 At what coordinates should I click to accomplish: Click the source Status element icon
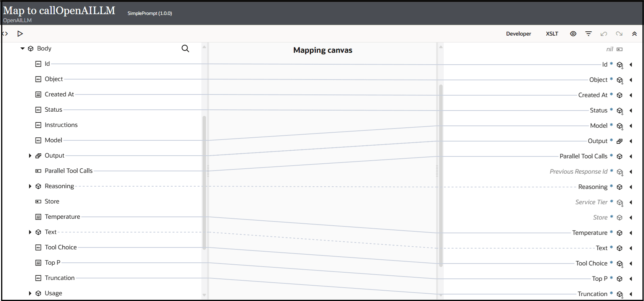(38, 110)
